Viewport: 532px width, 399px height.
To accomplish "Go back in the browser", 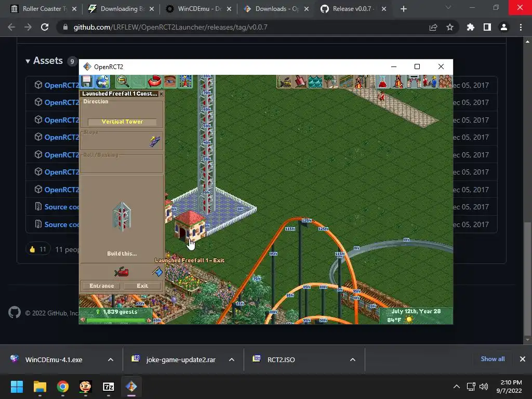I will [11, 27].
